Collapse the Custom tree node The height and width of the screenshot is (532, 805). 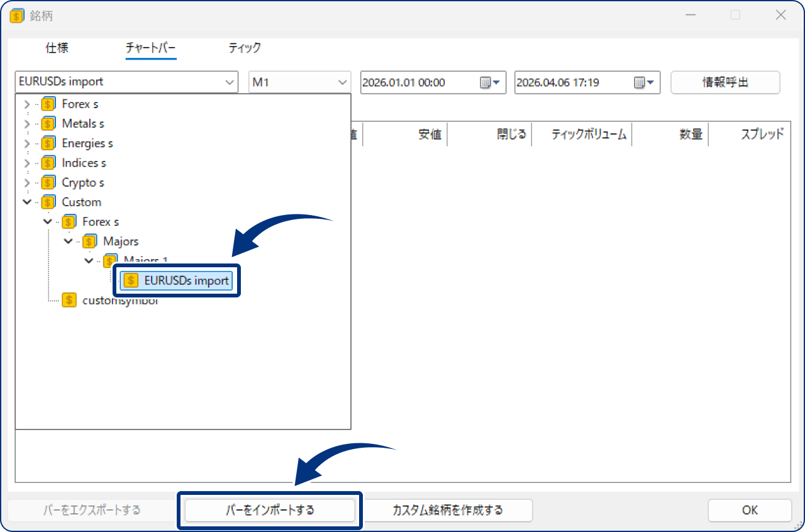tap(27, 202)
